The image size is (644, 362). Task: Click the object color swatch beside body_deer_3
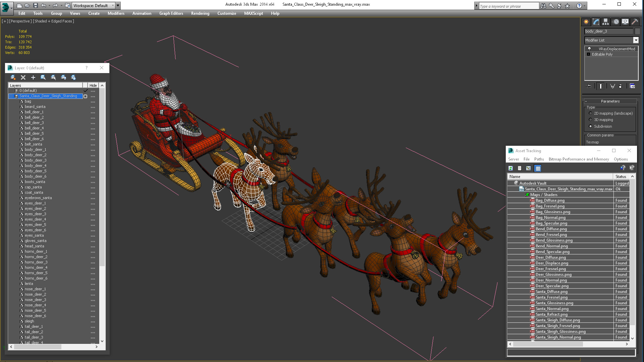pos(637,31)
